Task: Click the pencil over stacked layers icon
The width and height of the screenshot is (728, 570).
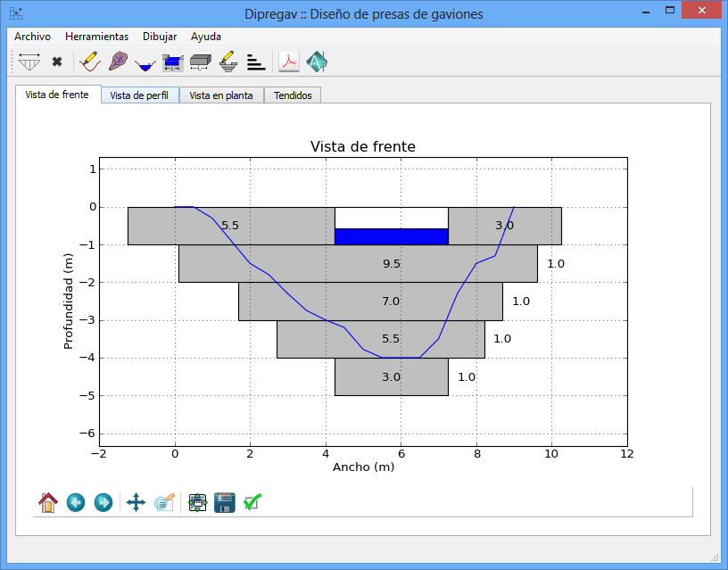Action: 227,62
